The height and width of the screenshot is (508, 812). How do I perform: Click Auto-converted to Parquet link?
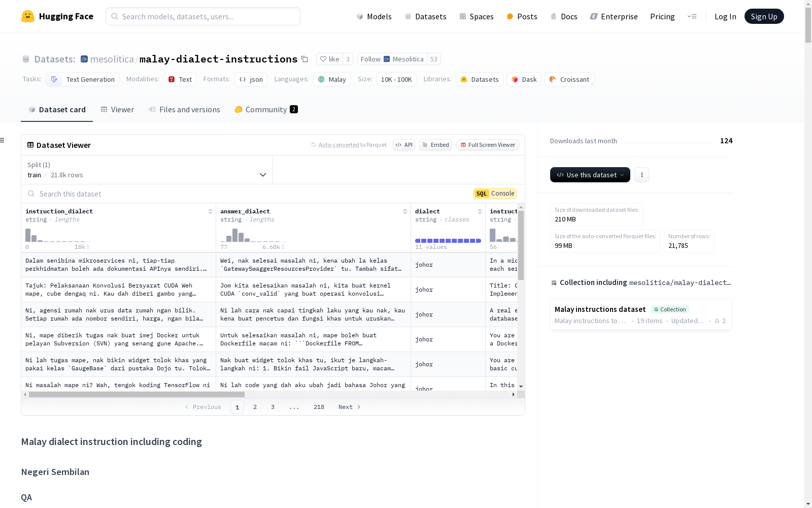[339, 145]
